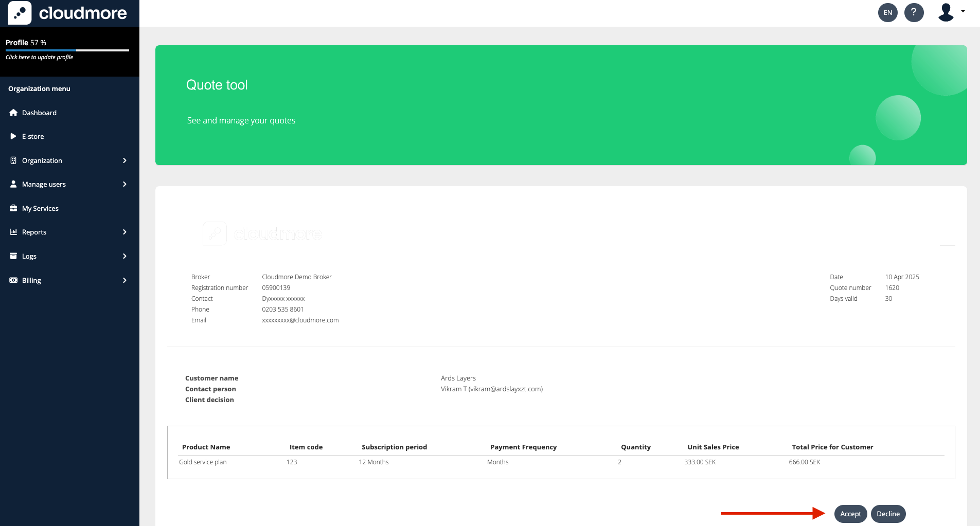Screen dimensions: 980x526
Task: Open the help question mark icon
Action: click(x=914, y=12)
